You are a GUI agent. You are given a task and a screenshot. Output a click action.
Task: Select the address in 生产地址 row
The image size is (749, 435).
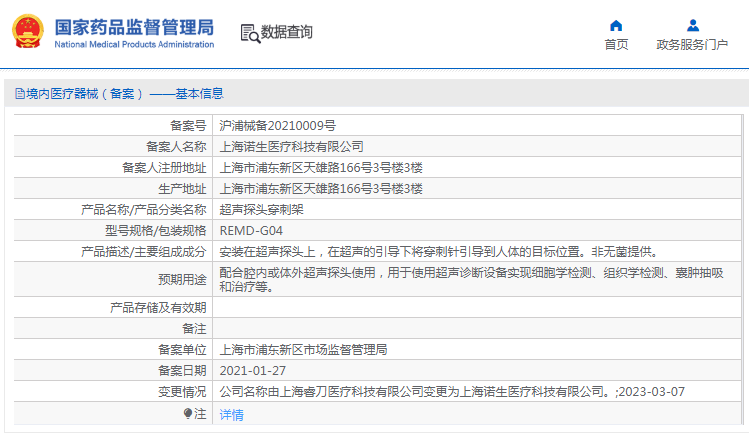coord(321,189)
